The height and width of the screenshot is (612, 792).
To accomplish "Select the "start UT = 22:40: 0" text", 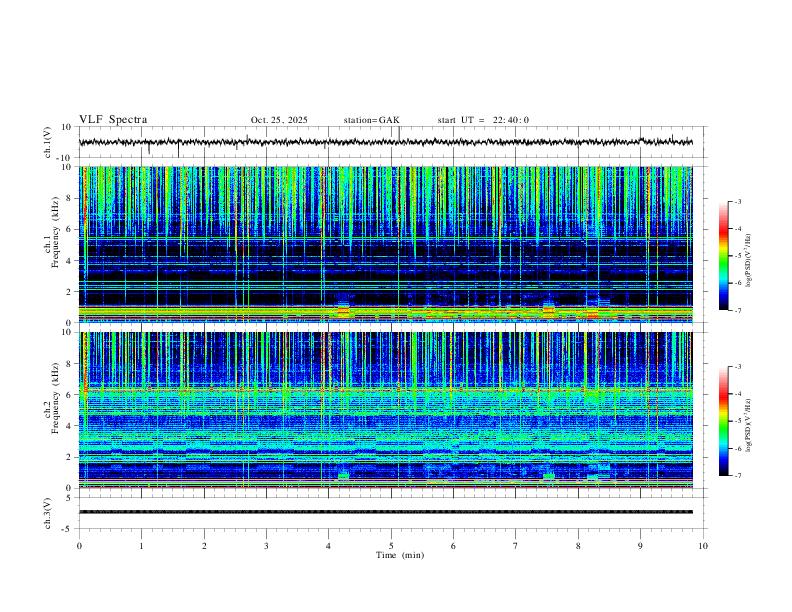I will (483, 120).
